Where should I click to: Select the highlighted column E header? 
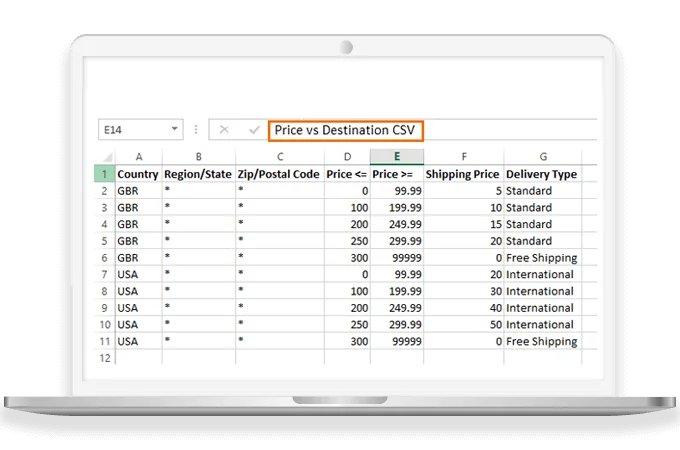point(397,157)
